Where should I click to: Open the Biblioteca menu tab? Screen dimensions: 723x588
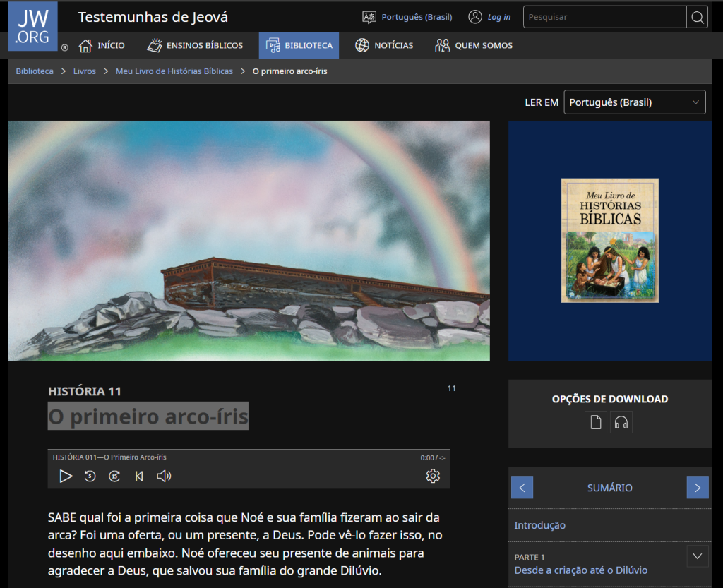coord(299,45)
